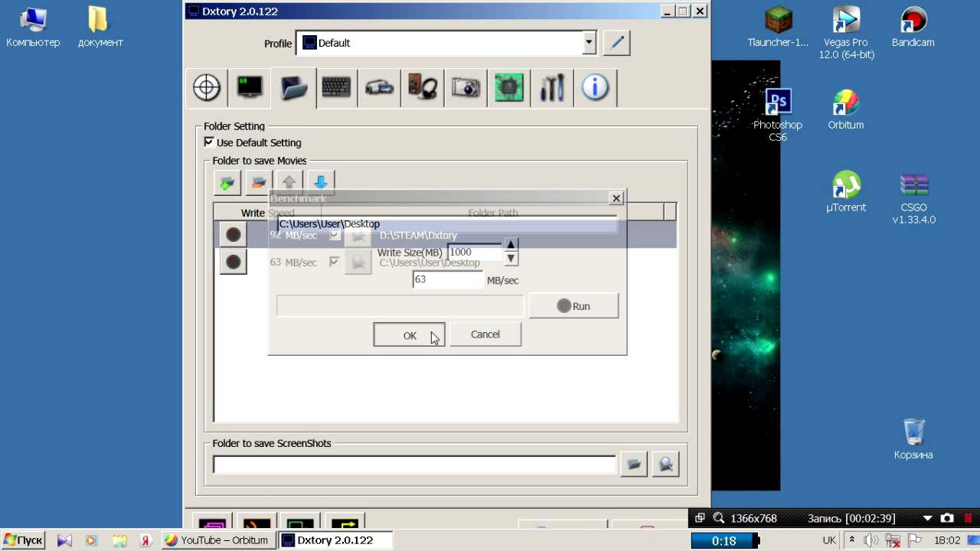Select the Orbitum desktop shortcut
Screen dimensions: 980x551
(x=846, y=109)
